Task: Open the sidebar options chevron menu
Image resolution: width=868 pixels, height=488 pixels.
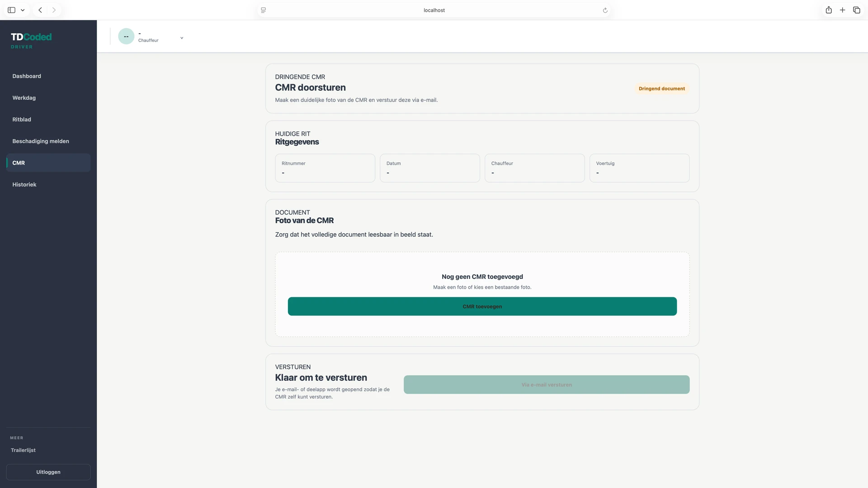Action: coord(23,10)
